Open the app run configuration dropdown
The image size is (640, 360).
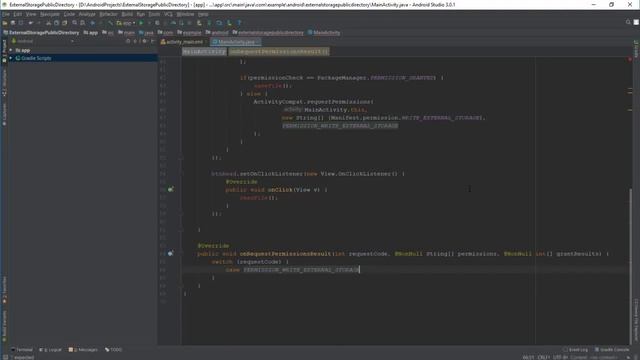126,23
